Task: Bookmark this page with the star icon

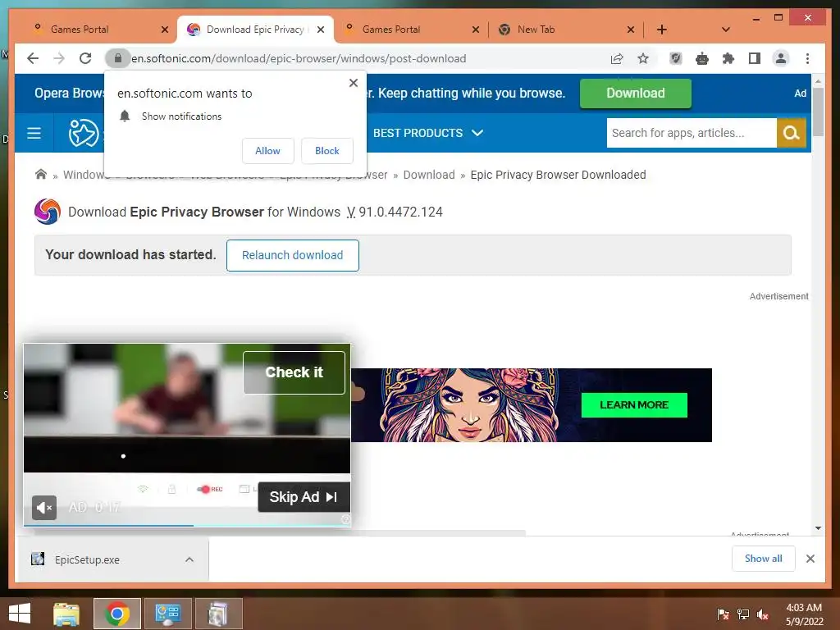Action: 643,58
